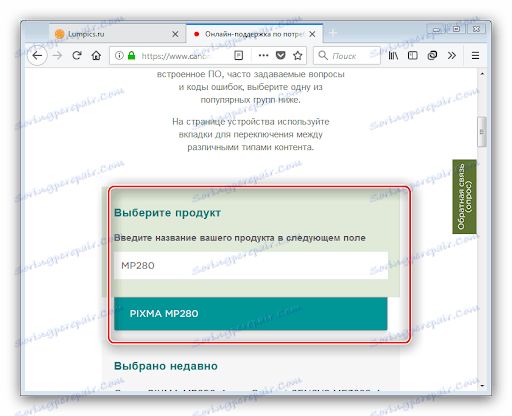Click the scrollbar down arrow

(482, 386)
